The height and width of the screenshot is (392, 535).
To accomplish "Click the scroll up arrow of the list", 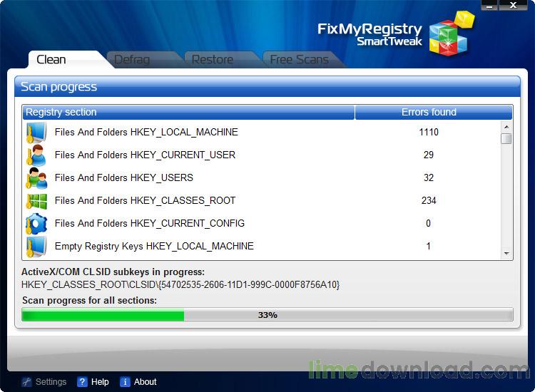I will point(506,127).
